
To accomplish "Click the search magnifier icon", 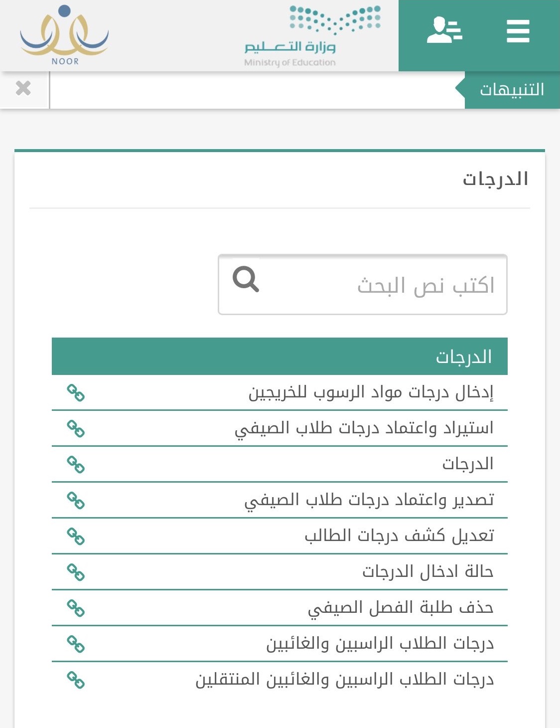I will click(246, 279).
